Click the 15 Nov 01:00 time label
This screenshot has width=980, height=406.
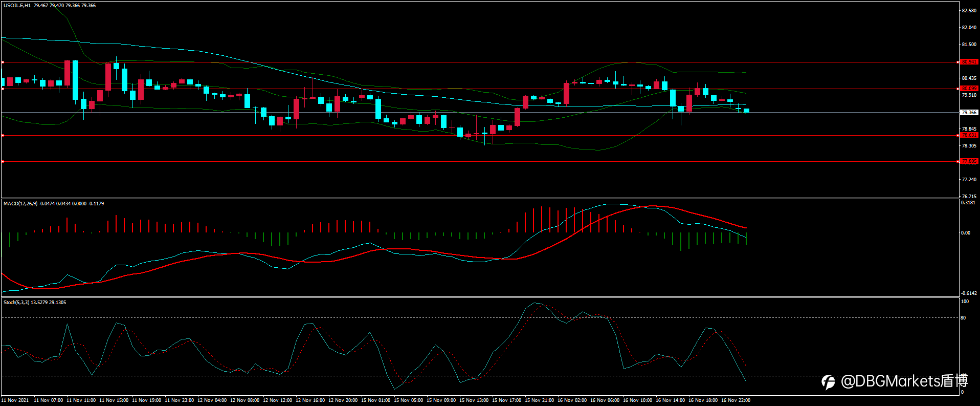(376, 400)
